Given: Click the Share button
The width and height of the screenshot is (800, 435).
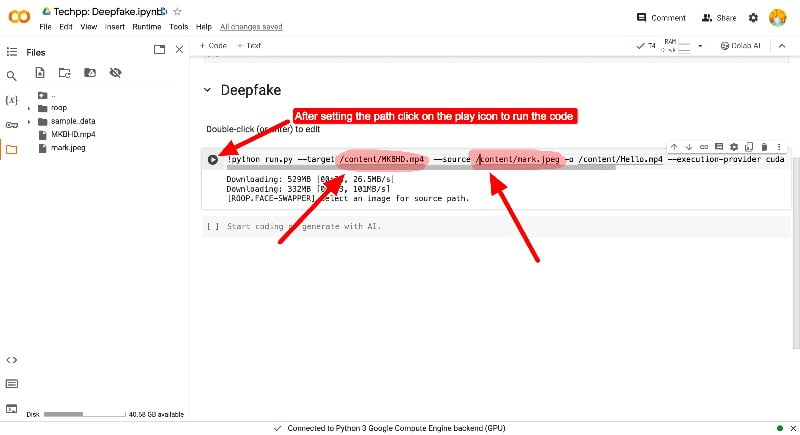Looking at the screenshot, I should (719, 18).
